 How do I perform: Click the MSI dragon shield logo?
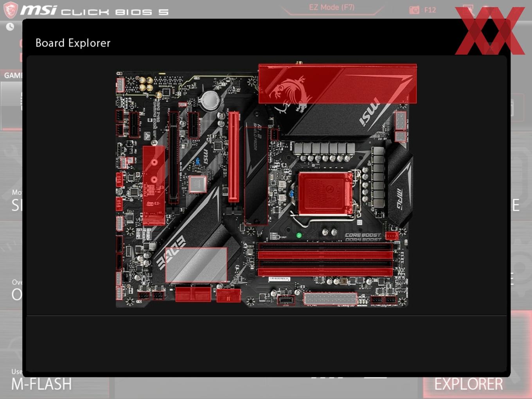[10, 10]
